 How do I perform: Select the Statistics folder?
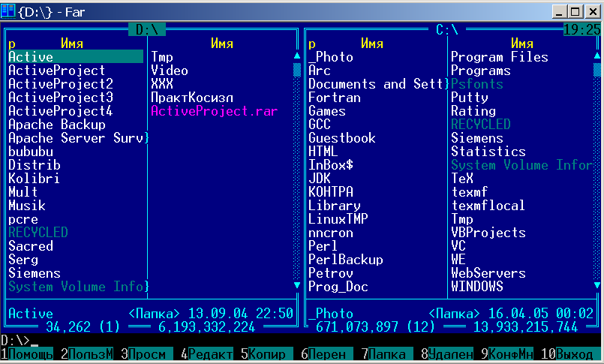(488, 152)
